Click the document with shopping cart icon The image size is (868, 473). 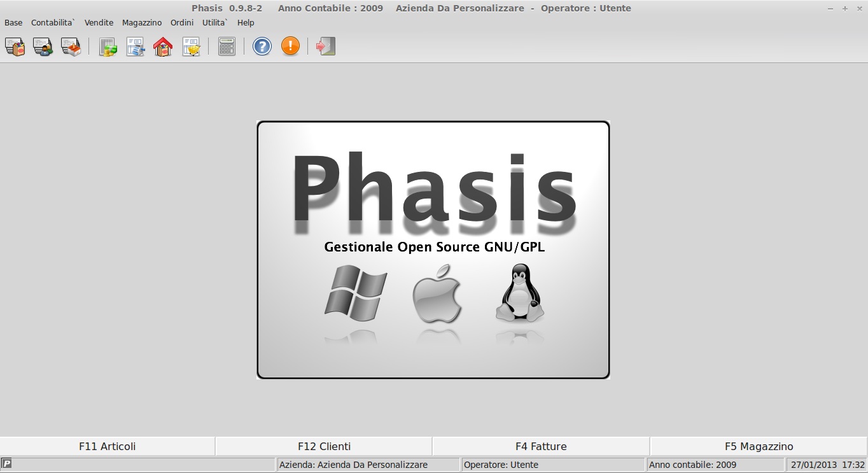[x=191, y=46]
